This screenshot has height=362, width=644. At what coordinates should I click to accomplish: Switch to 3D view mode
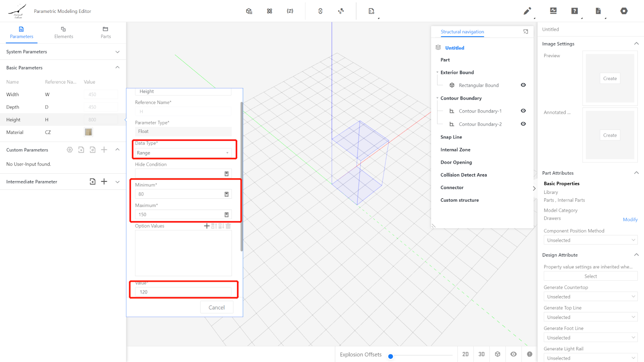(x=481, y=354)
